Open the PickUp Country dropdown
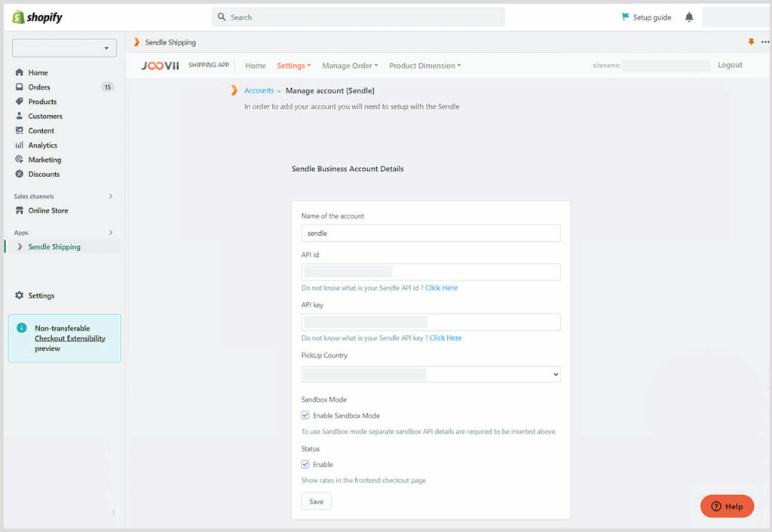 430,375
